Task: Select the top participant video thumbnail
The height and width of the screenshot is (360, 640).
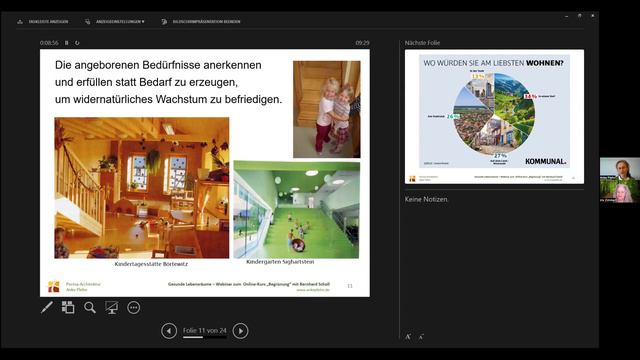Action: [620, 168]
